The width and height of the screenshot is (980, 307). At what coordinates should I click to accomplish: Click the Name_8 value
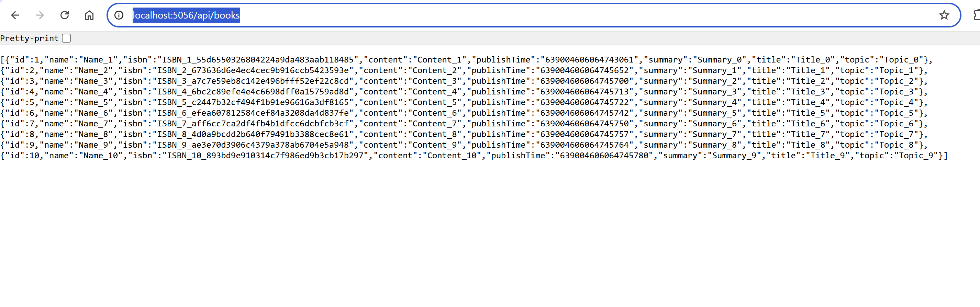pos(93,134)
